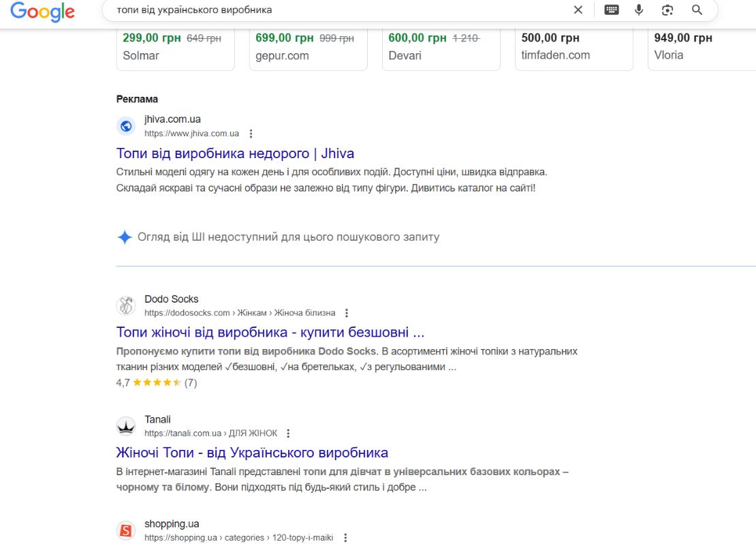Open 'Жіночі Топи - від Українського виробника' link
Viewport: 756px width, 544px height.
(252, 453)
